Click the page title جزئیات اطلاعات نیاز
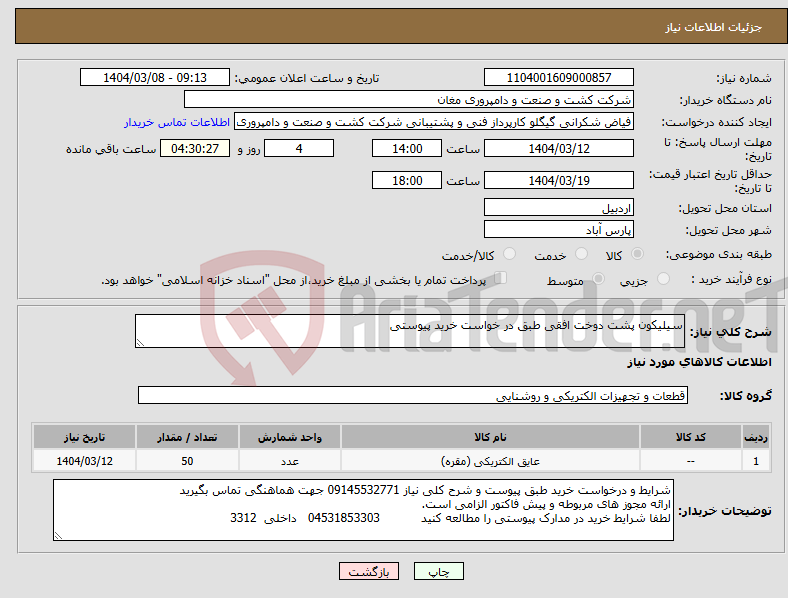The width and height of the screenshot is (788, 598). pyautogui.click(x=714, y=27)
